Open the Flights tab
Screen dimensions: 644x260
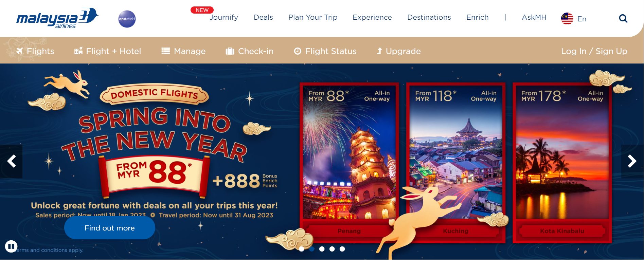pos(35,51)
